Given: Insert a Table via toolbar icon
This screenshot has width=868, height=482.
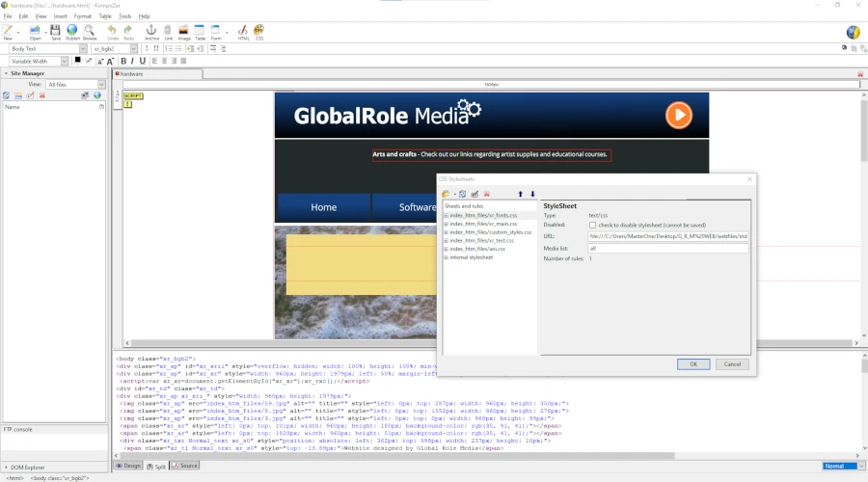Looking at the screenshot, I should pos(200,30).
